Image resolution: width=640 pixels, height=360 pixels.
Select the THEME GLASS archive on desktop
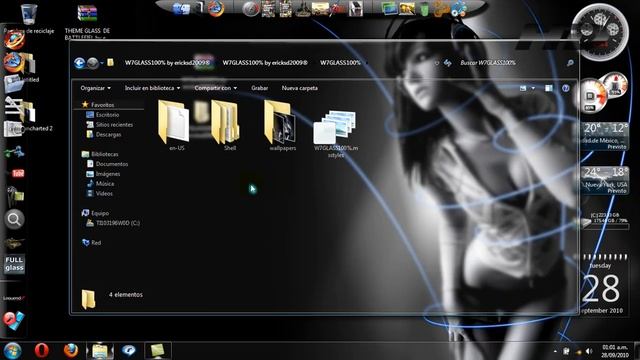87,21
